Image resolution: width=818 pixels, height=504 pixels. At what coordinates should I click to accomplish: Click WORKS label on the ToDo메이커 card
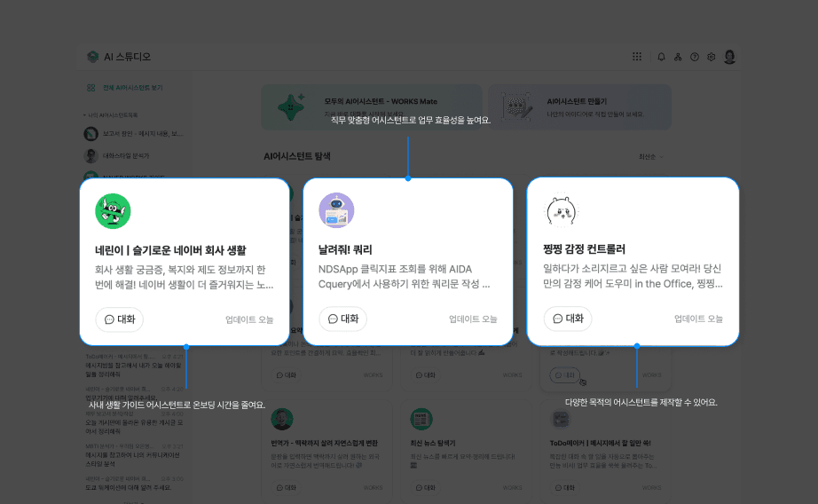pyautogui.click(x=651, y=488)
